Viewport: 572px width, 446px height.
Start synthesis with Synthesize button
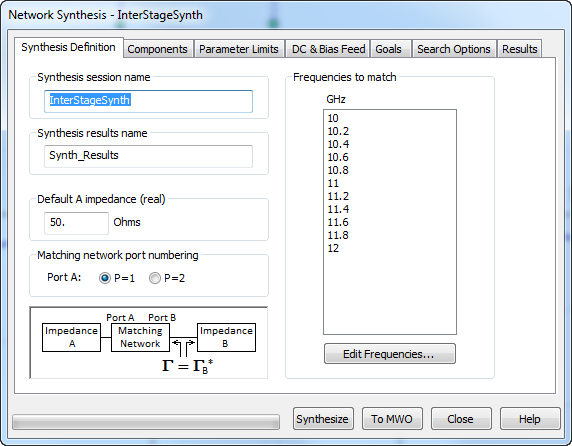pos(323,419)
